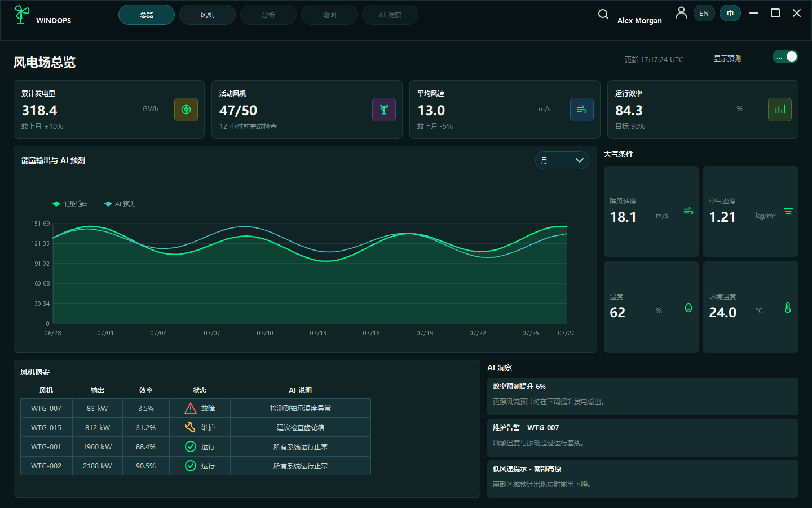The image size is (812, 508).
Task: Select the 中 language option
Action: click(x=730, y=13)
